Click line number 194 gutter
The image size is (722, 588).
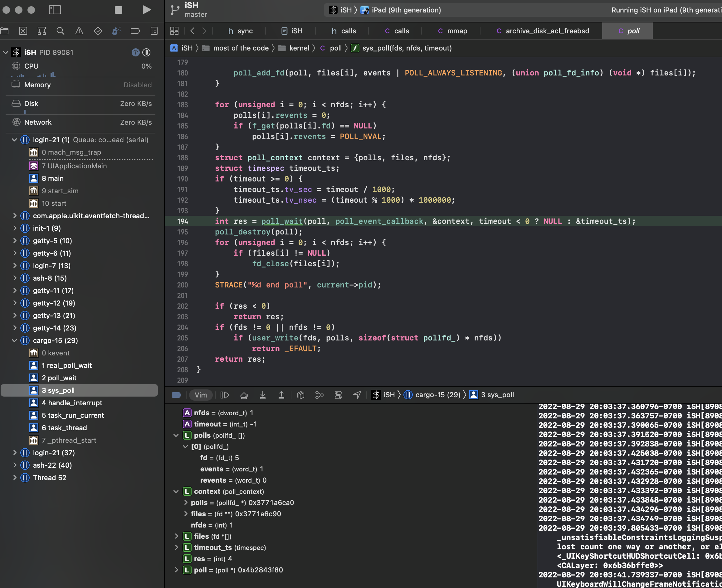coord(182,222)
